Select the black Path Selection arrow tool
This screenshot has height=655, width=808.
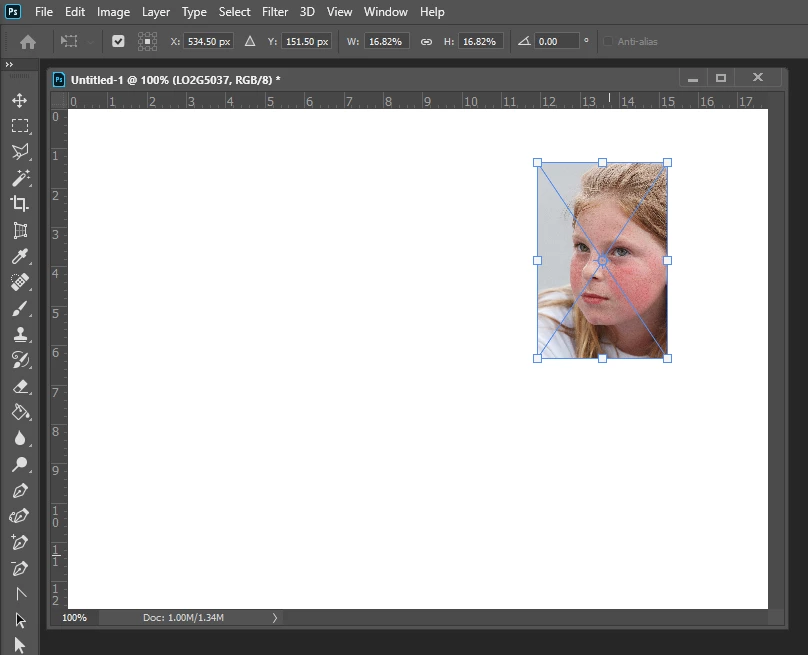click(x=20, y=620)
